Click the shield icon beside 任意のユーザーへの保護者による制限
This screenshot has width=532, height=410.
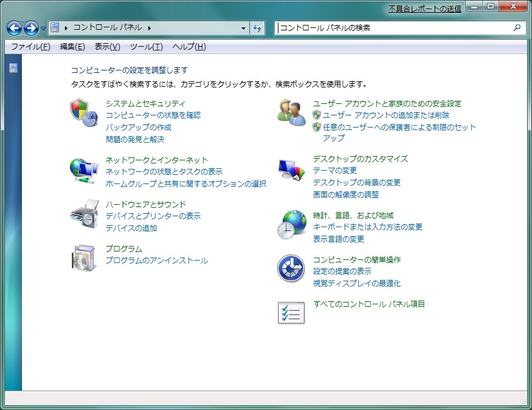coord(317,127)
